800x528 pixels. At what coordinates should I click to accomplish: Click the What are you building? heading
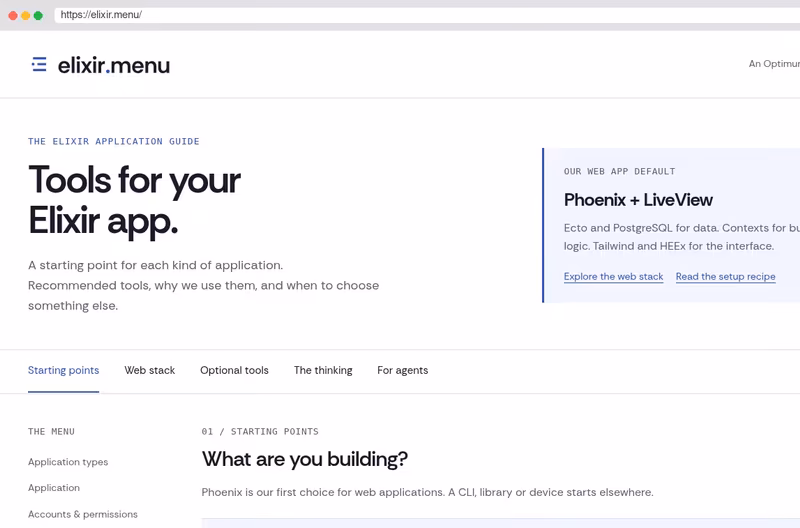tap(305, 459)
